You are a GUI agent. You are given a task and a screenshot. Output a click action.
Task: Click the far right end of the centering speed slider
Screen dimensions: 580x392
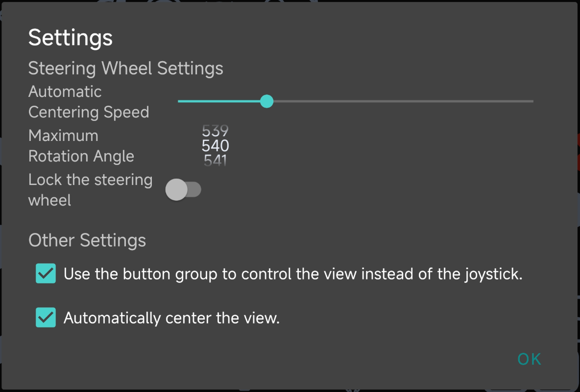(532, 101)
